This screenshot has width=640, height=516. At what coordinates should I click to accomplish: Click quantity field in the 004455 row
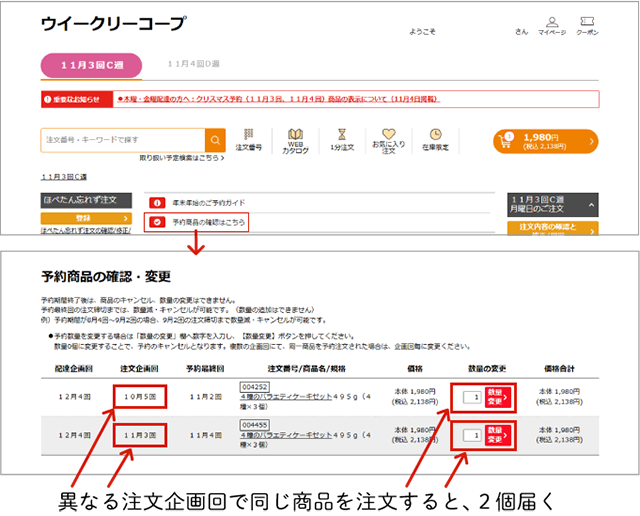[x=472, y=435]
